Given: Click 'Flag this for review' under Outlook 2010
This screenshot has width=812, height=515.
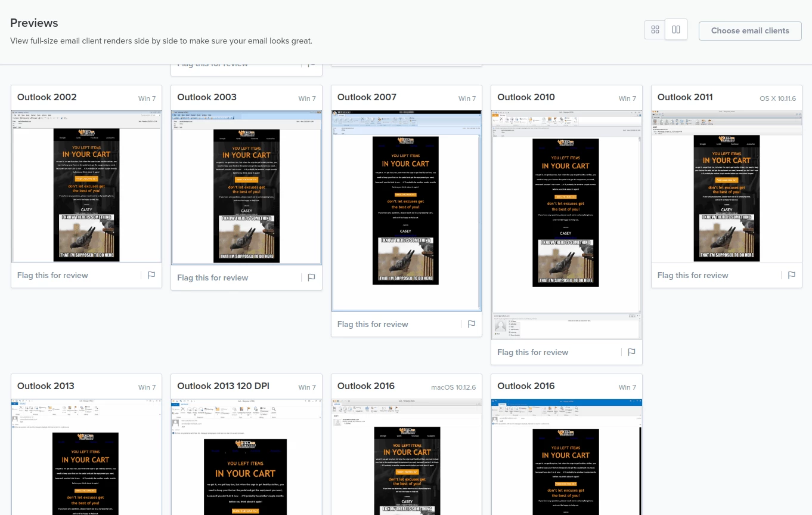Looking at the screenshot, I should (532, 352).
